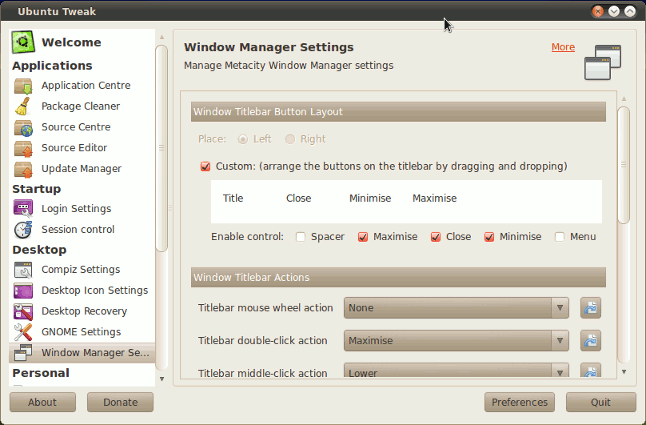Image resolution: width=646 pixels, height=425 pixels.
Task: Disable the Maximise control checkbox
Action: (x=363, y=237)
